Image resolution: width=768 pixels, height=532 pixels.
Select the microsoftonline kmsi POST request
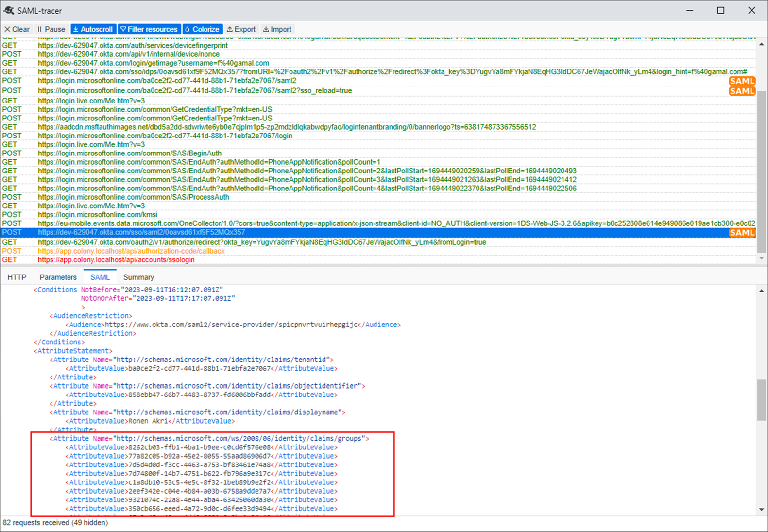click(x=378, y=214)
